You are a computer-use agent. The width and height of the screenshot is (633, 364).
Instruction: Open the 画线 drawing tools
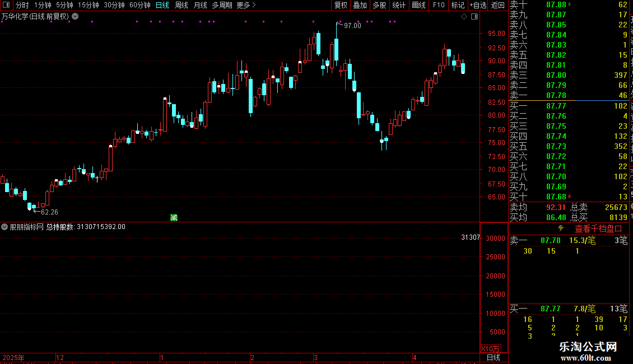(418, 5)
